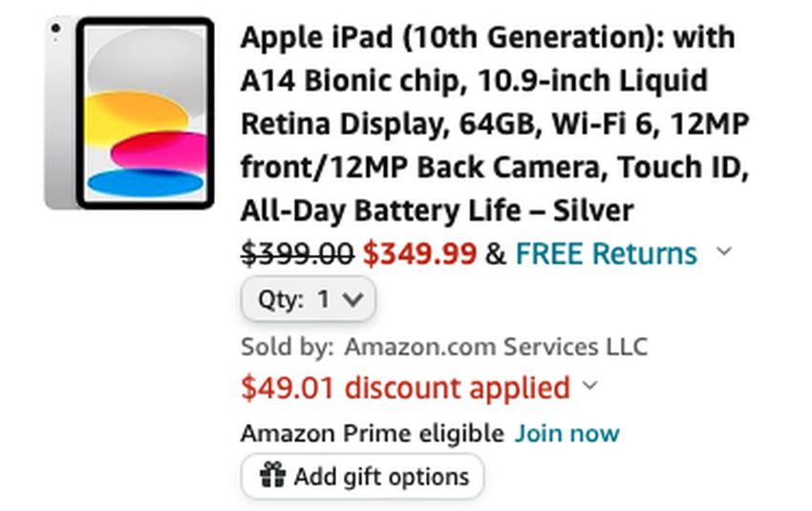
Task: Click the colorful iPad screen in the image
Action: [x=145, y=115]
